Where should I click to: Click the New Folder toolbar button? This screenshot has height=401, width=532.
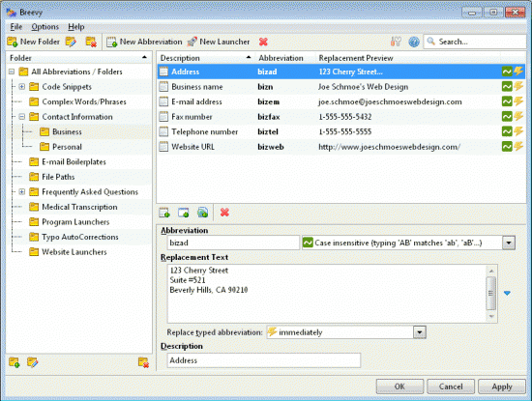click(x=33, y=42)
